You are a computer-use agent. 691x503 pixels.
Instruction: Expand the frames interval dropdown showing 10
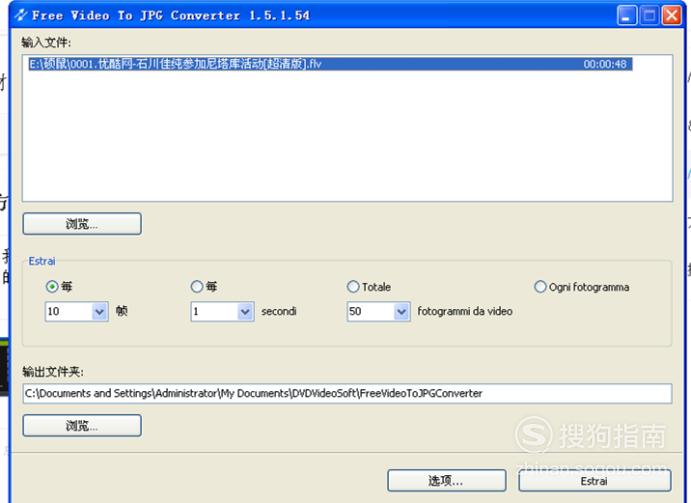point(100,312)
